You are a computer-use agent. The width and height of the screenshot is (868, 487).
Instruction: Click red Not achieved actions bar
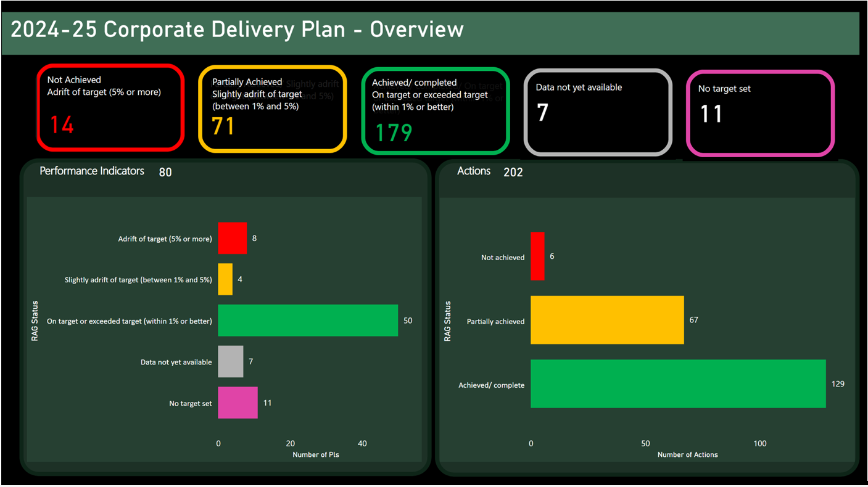pos(537,256)
